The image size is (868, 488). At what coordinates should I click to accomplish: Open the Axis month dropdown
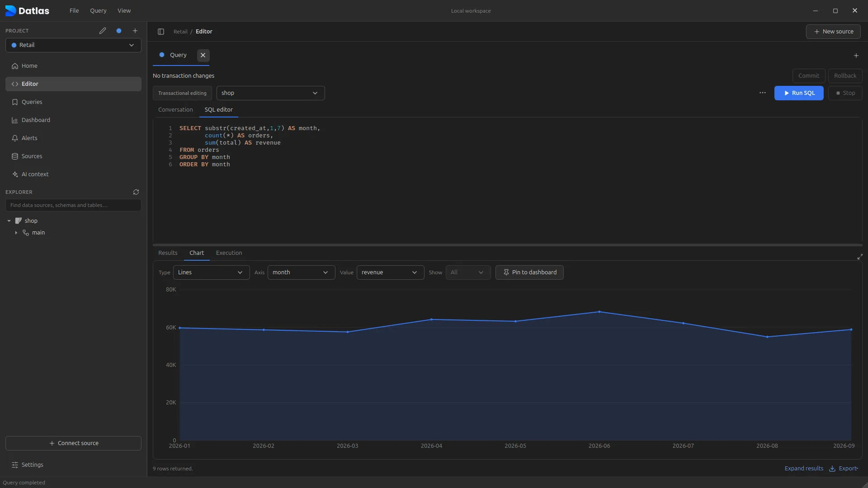pyautogui.click(x=301, y=272)
